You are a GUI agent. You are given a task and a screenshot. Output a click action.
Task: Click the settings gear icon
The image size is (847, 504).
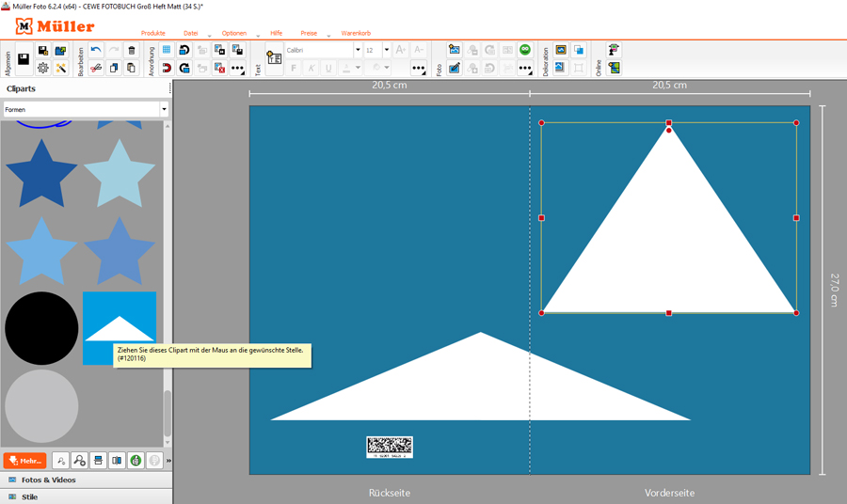click(x=42, y=68)
